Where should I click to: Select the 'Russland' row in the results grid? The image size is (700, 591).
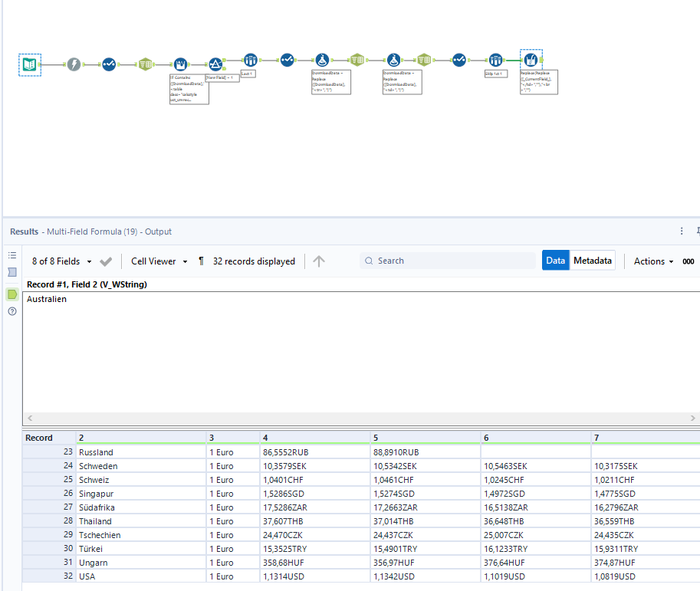96,452
